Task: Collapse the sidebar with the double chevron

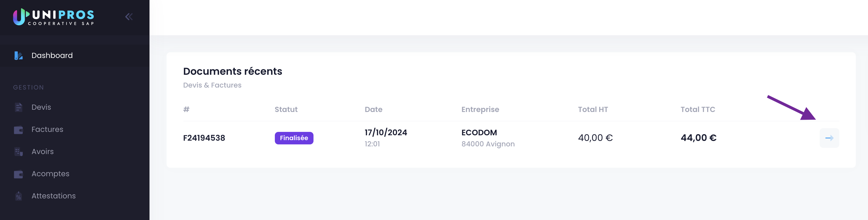Action: coord(129,16)
